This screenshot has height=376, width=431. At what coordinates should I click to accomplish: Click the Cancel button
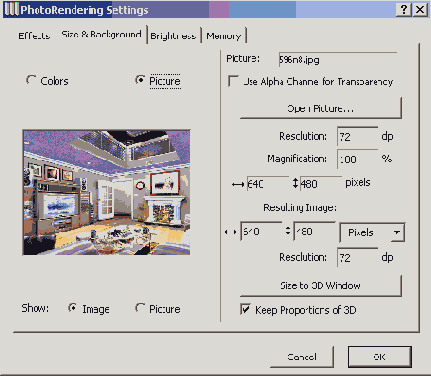pos(302,357)
